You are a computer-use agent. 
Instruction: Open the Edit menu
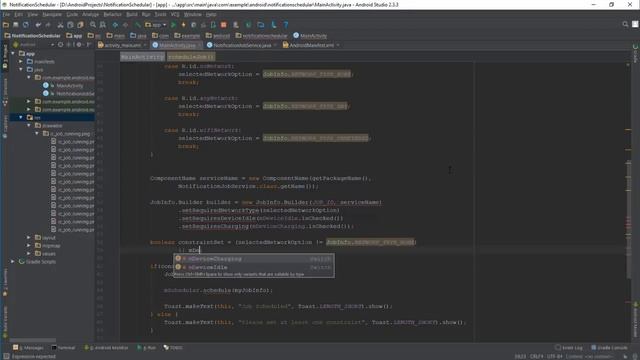pos(18,14)
